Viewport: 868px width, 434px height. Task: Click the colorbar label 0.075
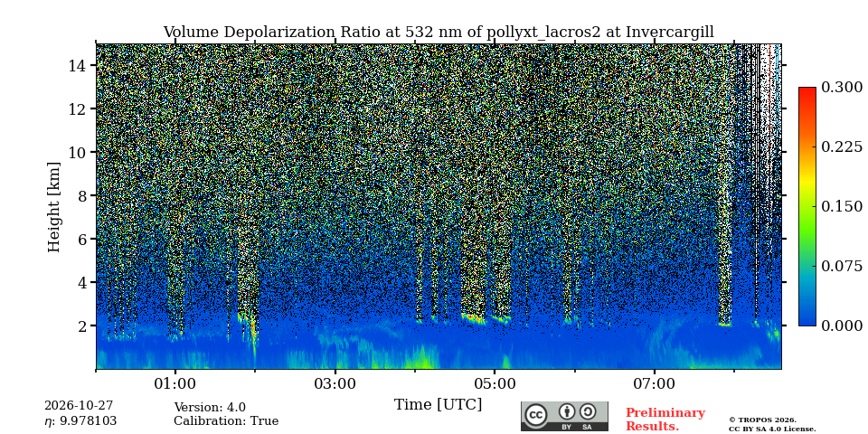(x=842, y=266)
